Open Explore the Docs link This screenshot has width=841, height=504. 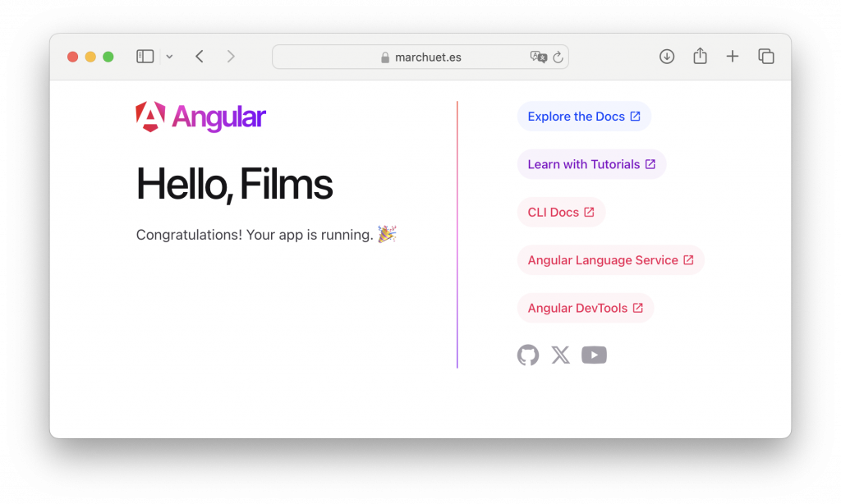click(584, 117)
